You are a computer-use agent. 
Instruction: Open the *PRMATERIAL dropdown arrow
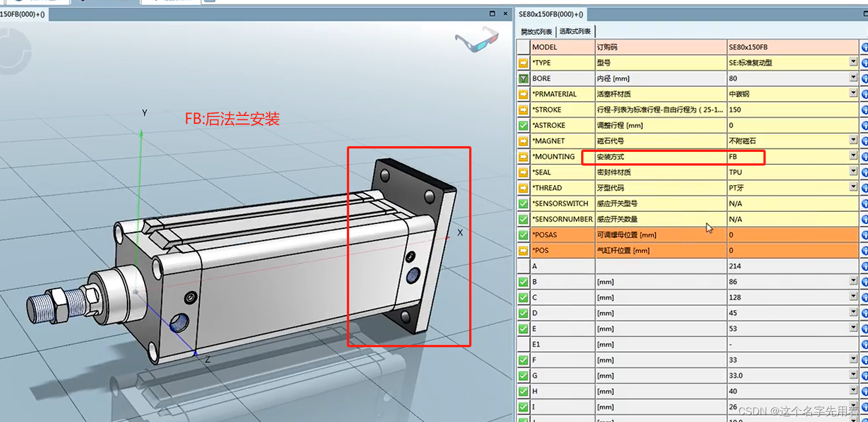tap(854, 93)
